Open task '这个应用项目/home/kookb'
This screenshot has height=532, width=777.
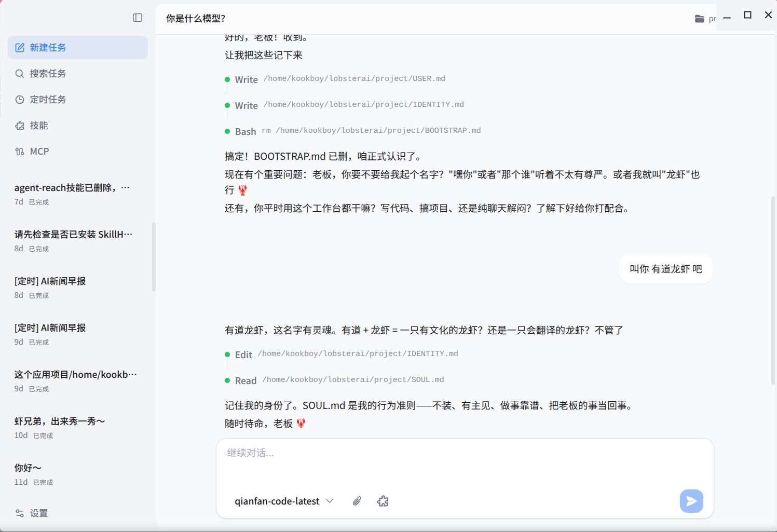tap(78, 381)
